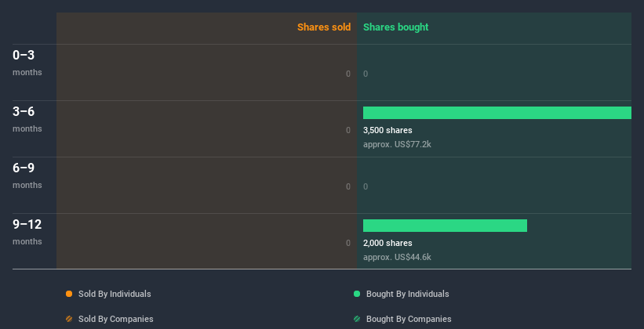Click the 3,500 shares label
The height and width of the screenshot is (329, 644).
(x=387, y=131)
